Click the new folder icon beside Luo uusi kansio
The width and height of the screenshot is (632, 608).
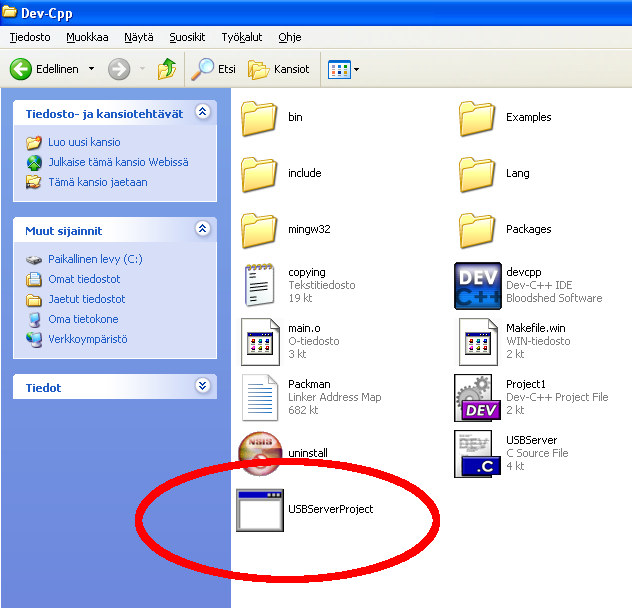pos(34,142)
